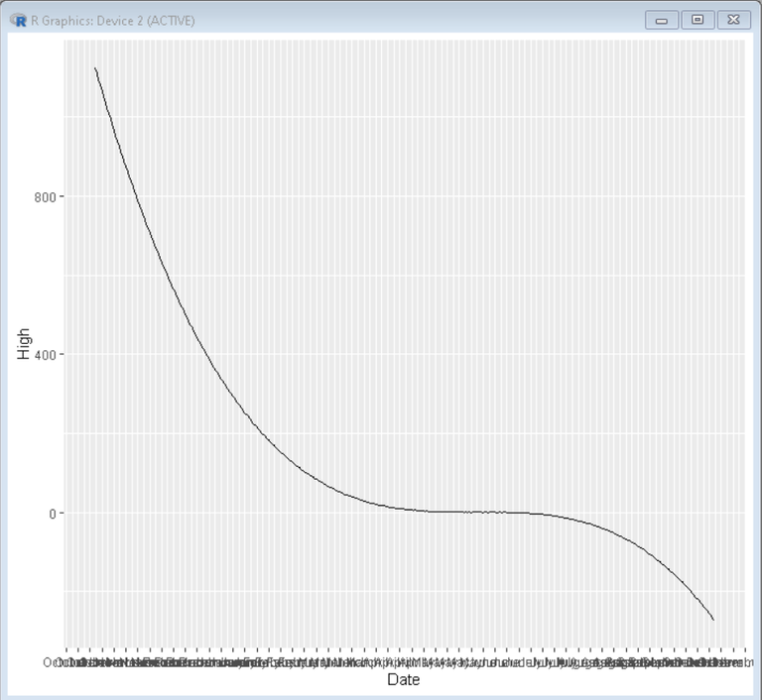Maximize the R Graphics Device 2 window
The height and width of the screenshot is (700, 762).
coord(698,20)
